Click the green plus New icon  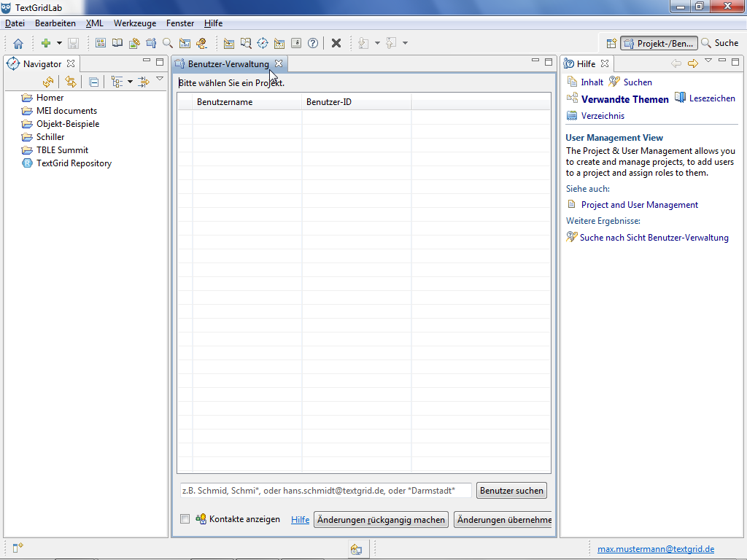[x=46, y=44]
